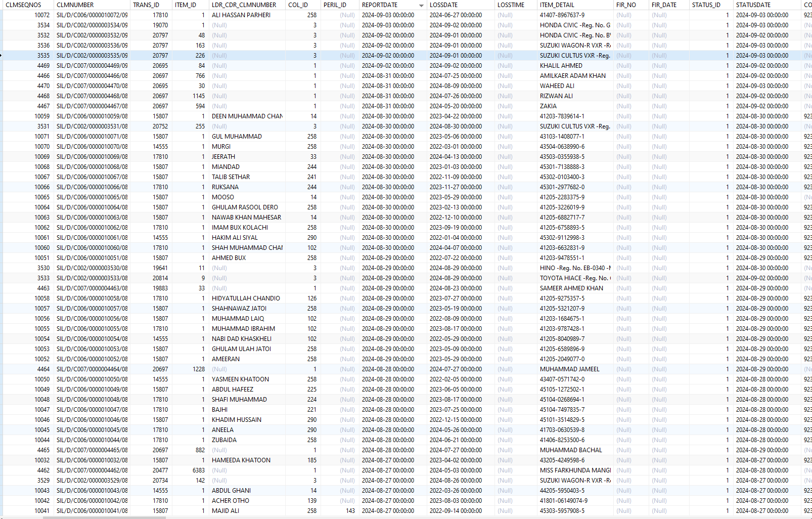
Task: Select the ITEM_ID column header
Action: [x=191, y=5]
